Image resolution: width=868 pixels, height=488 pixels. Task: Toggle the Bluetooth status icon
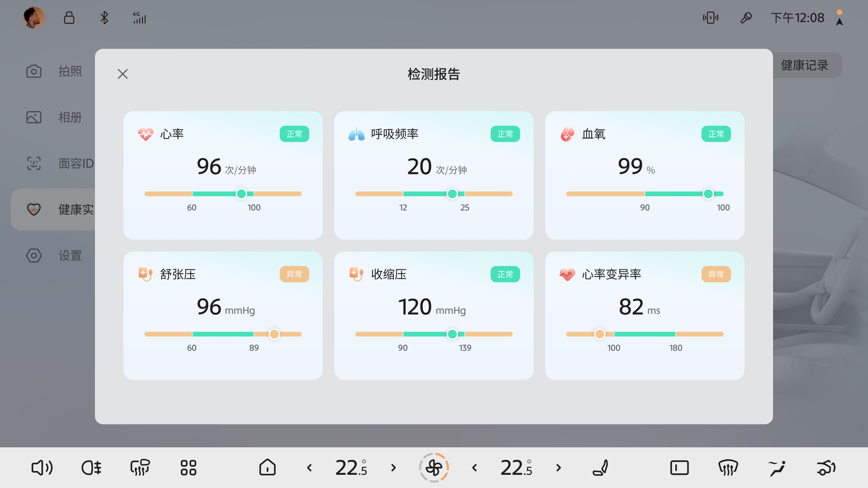(104, 18)
